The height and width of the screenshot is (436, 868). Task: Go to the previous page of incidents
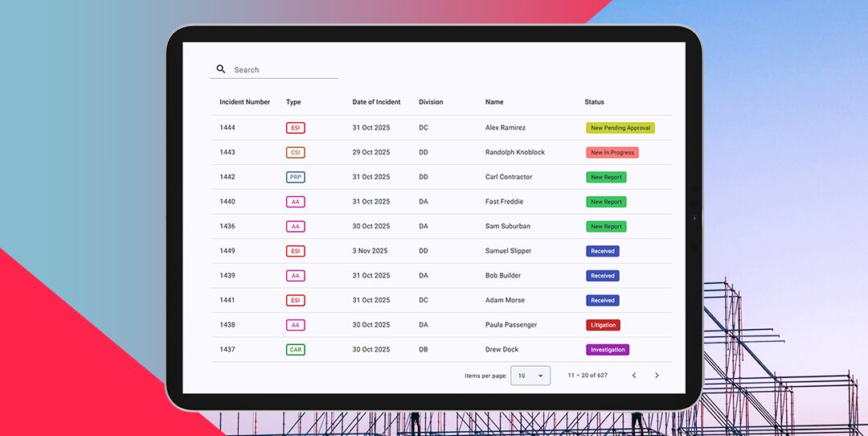point(633,376)
